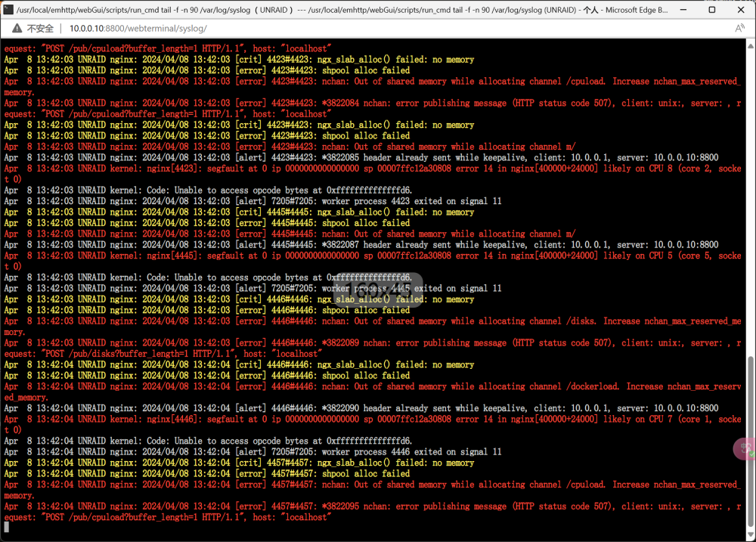Click the 'allocating channel /dockerload' error line
Screen dimensions: 756x542
click(372, 392)
